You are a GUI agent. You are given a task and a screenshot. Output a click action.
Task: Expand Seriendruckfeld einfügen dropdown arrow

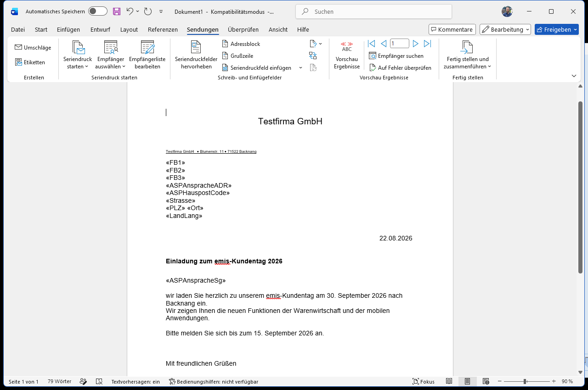point(300,68)
